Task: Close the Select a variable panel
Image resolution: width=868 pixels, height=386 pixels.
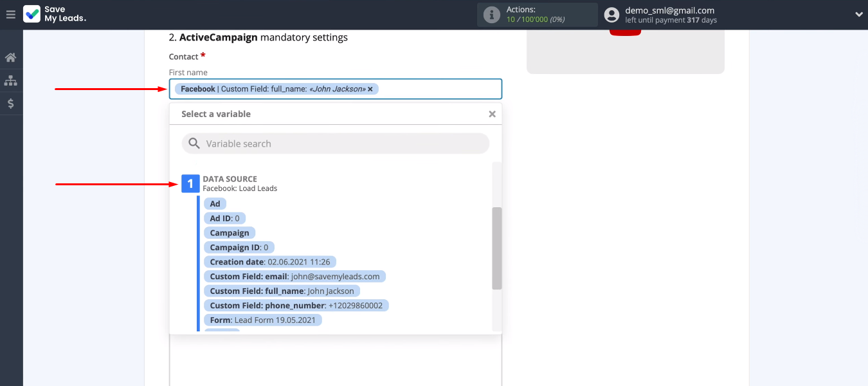Action: click(x=492, y=114)
